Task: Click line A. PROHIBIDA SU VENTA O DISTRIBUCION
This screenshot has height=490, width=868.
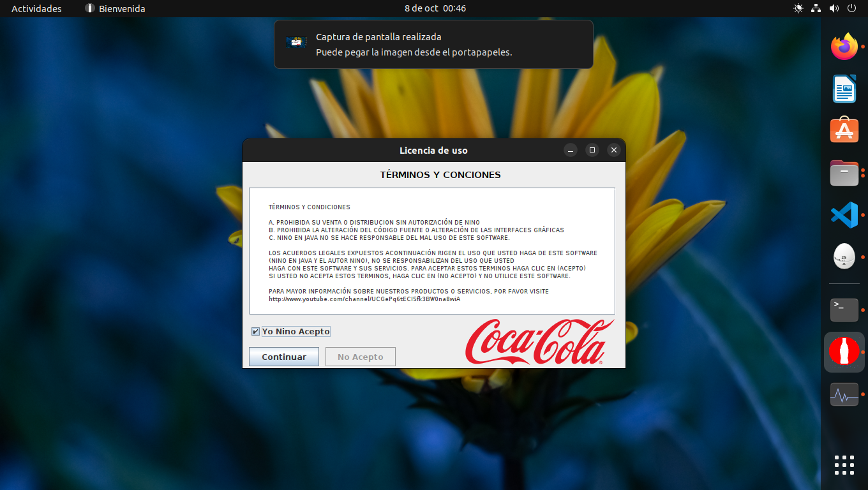Action: tap(374, 223)
